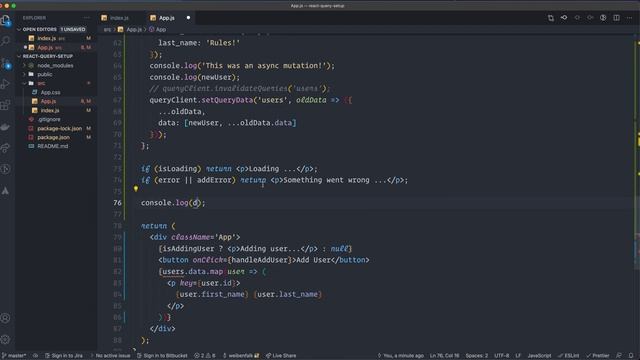640x360 pixels.
Task: Click the lightbulb code action icon
Action: [136, 189]
